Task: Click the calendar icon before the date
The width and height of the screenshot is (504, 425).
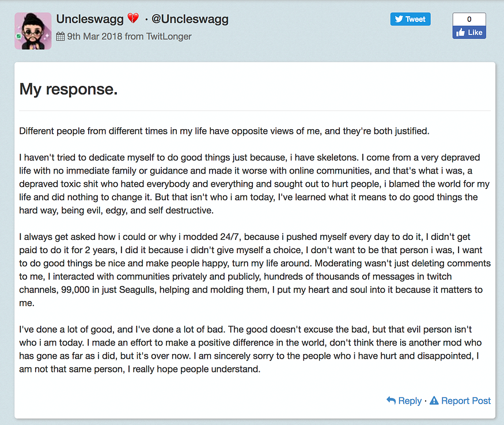Action: (60, 36)
